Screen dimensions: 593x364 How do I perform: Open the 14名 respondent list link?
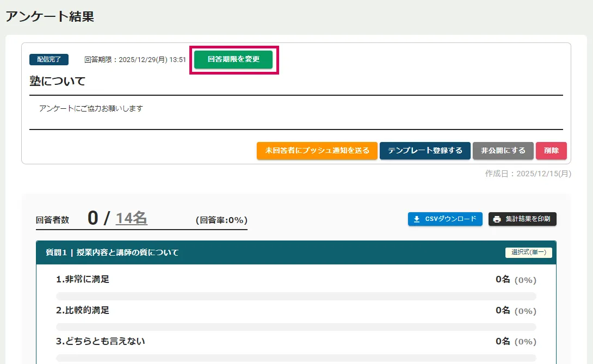point(131,218)
